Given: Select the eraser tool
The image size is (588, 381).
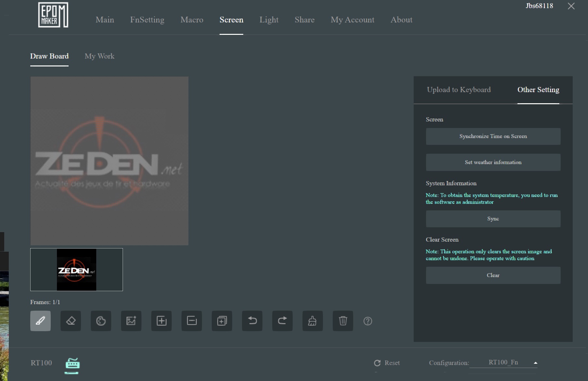Looking at the screenshot, I should 71,321.
